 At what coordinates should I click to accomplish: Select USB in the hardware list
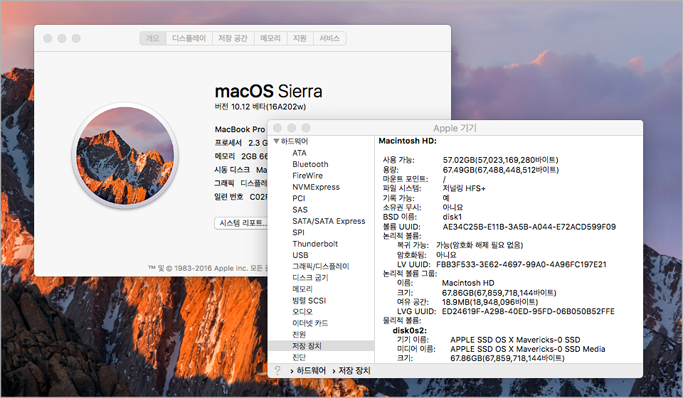(x=300, y=255)
